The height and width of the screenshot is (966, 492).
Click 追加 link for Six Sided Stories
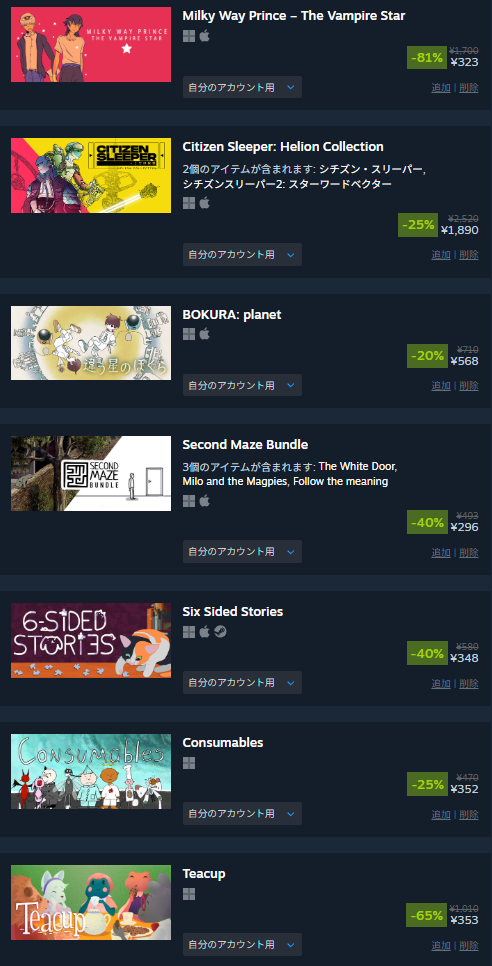pos(441,684)
